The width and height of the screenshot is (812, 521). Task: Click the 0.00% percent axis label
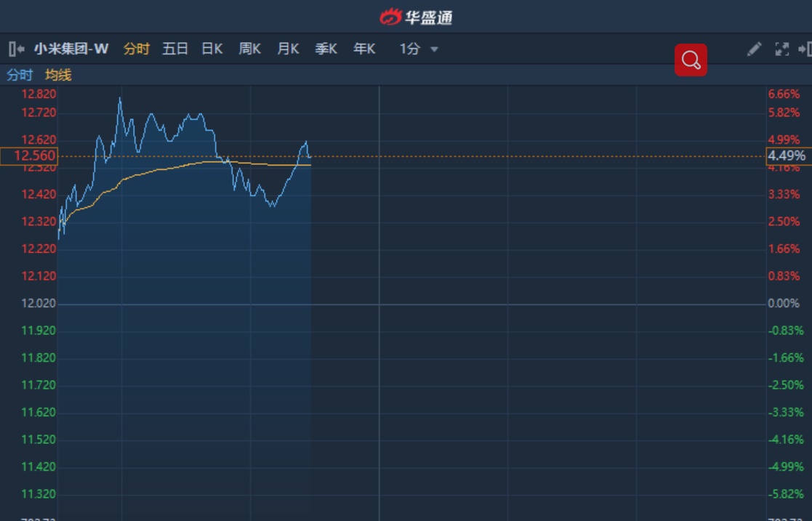click(784, 304)
